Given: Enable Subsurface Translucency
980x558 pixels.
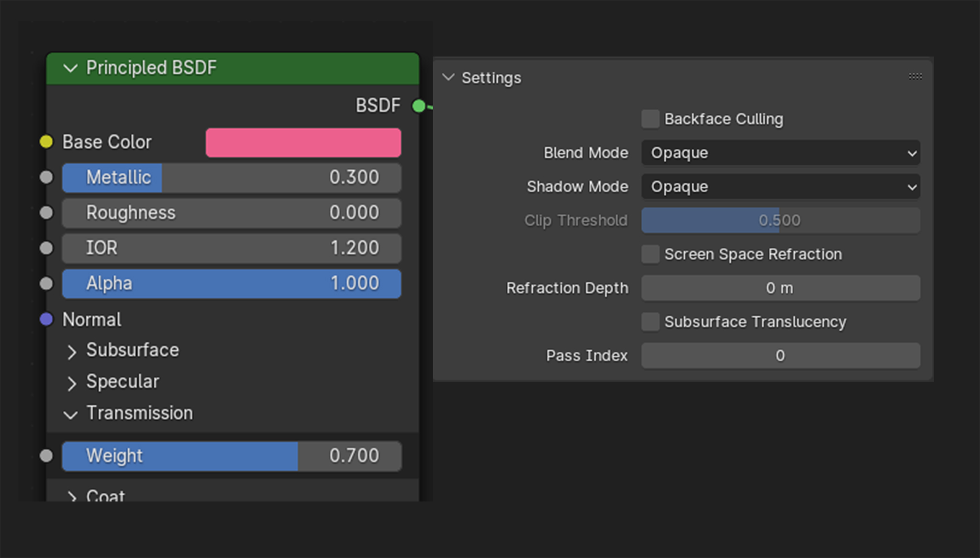Looking at the screenshot, I should (650, 322).
